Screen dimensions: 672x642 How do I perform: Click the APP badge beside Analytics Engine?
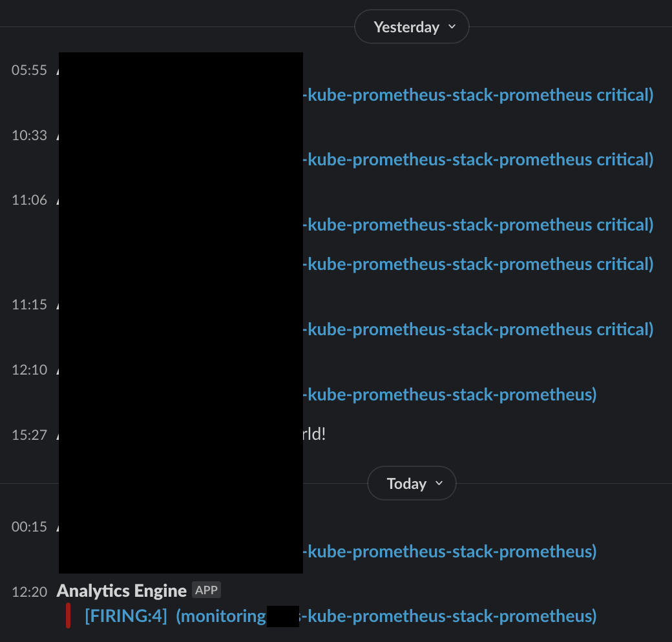click(x=206, y=589)
